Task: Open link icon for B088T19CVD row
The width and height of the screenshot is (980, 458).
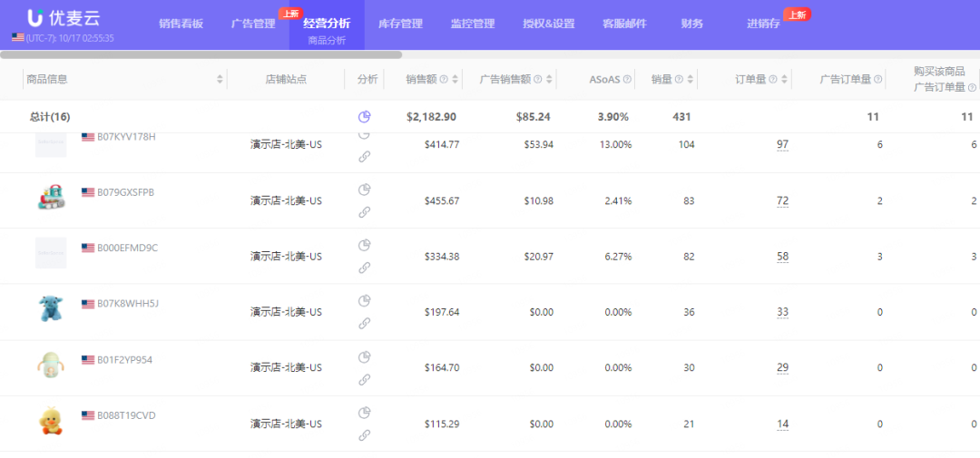Action: coord(365,435)
